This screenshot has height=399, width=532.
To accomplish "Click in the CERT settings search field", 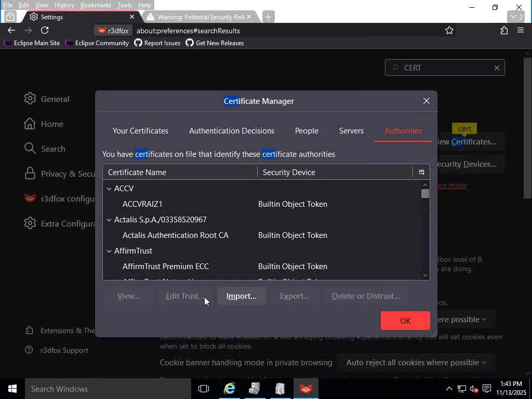I will click(x=445, y=68).
